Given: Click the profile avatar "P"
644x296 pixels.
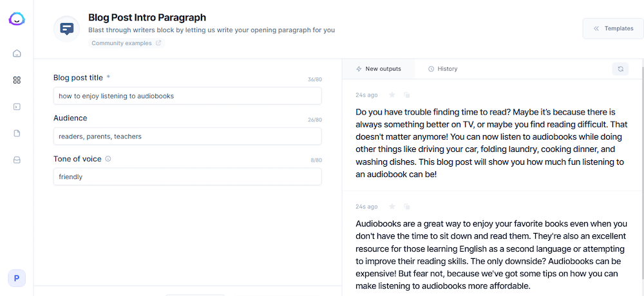Looking at the screenshot, I should point(17,279).
